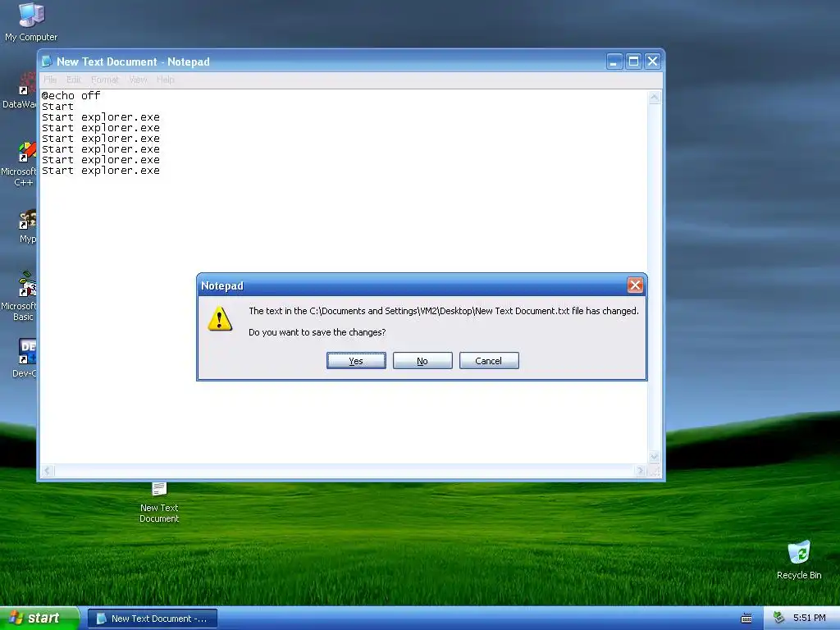Click the keyboard icon in the system tray
This screenshot has width=840, height=630.
746,619
